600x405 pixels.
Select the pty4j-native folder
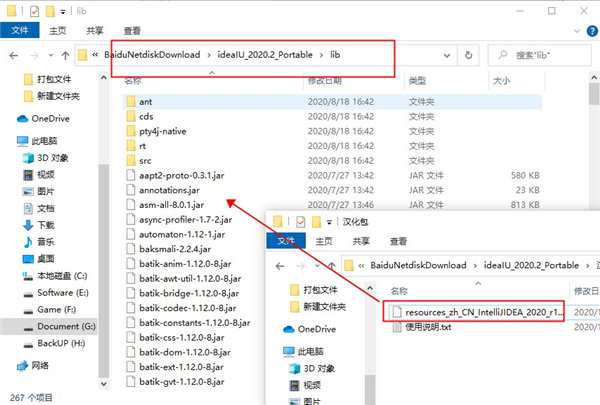pyautogui.click(x=163, y=131)
